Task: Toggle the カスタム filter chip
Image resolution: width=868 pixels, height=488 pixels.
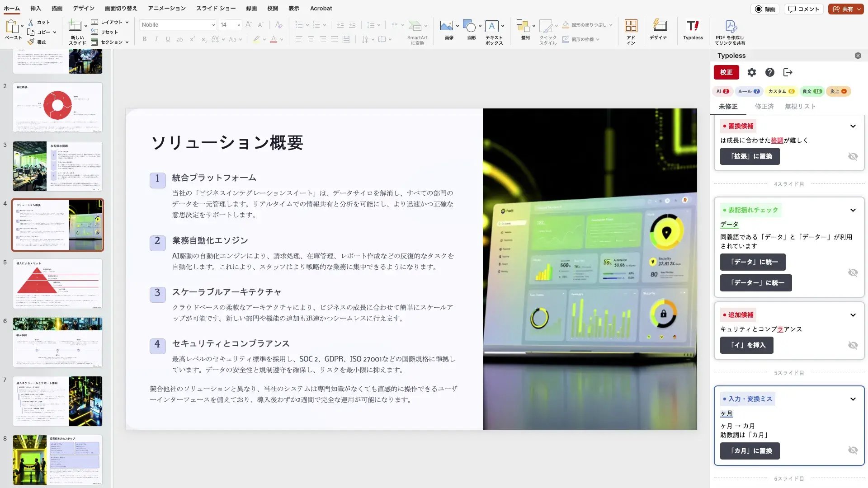Action: click(781, 91)
